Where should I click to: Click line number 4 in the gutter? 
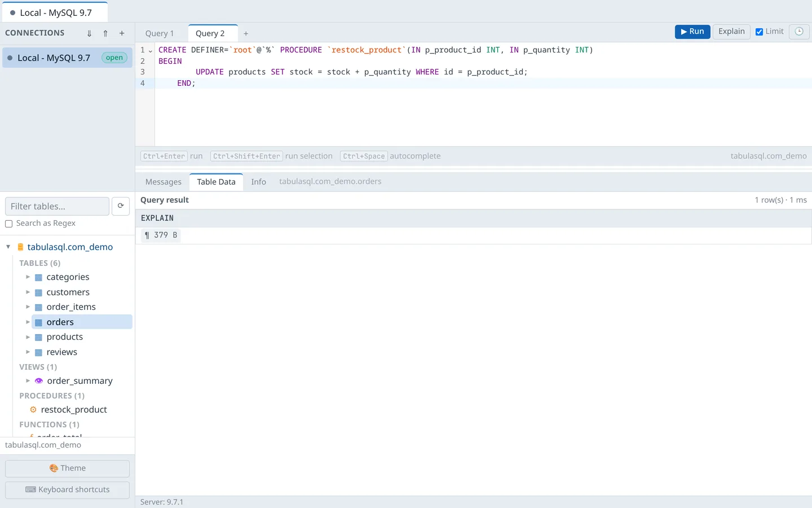143,84
